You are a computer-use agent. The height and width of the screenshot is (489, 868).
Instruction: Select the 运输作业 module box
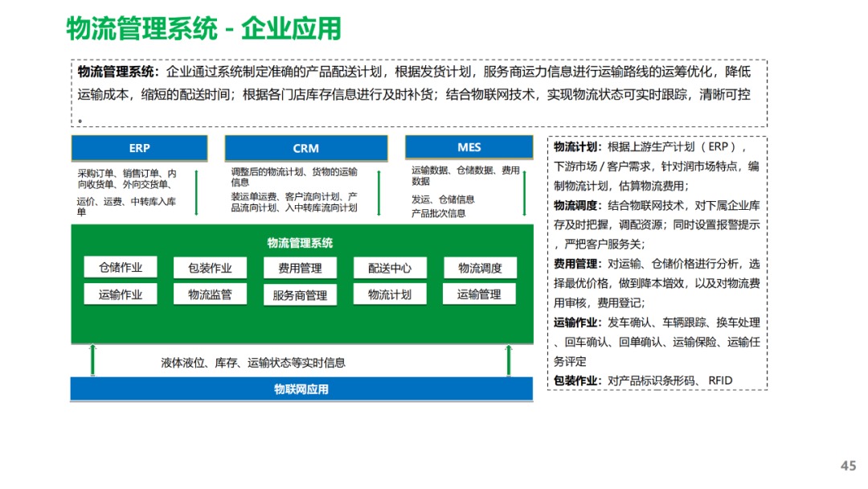(121, 294)
